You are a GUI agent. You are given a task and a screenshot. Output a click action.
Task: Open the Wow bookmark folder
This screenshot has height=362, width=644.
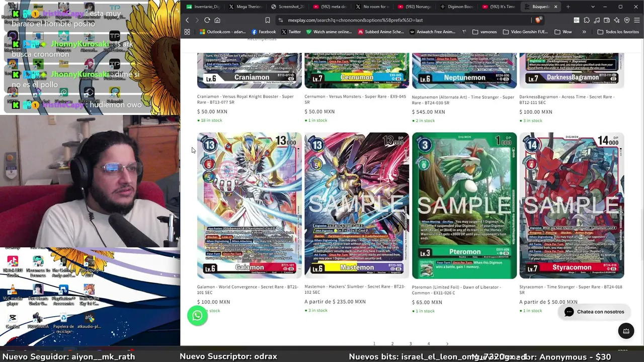point(563,32)
